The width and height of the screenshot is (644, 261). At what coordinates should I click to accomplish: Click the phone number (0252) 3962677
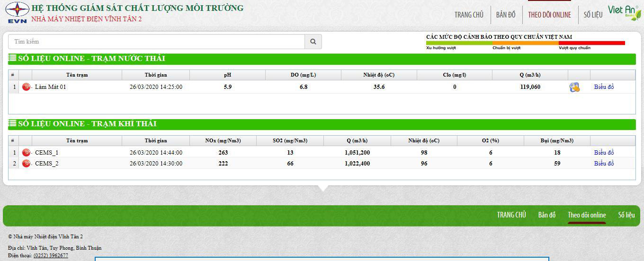coord(51,255)
